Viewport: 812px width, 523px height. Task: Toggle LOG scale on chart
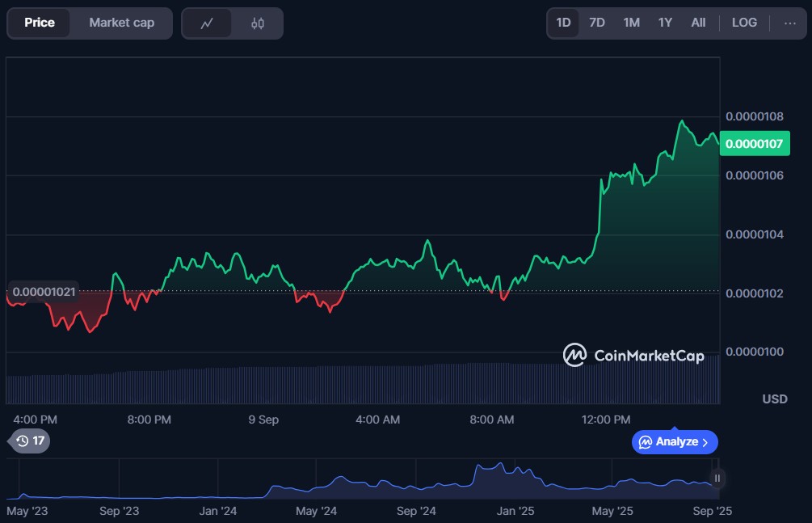(x=744, y=23)
